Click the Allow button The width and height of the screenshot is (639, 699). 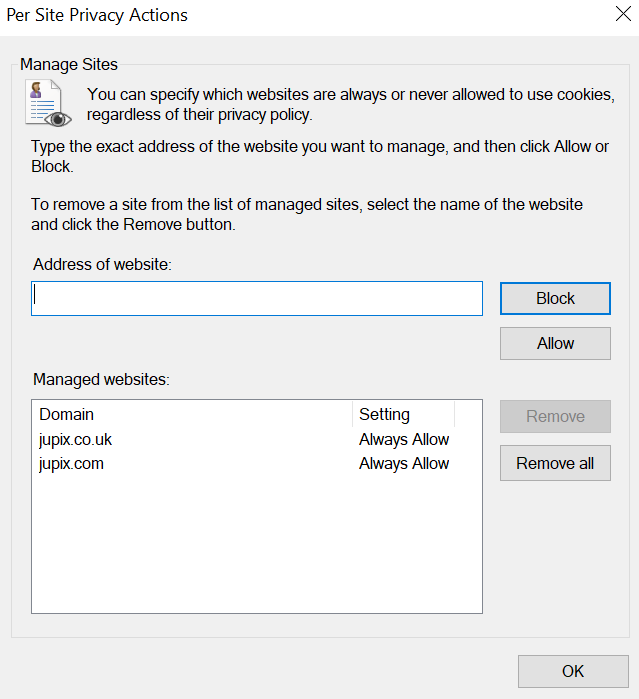click(555, 343)
